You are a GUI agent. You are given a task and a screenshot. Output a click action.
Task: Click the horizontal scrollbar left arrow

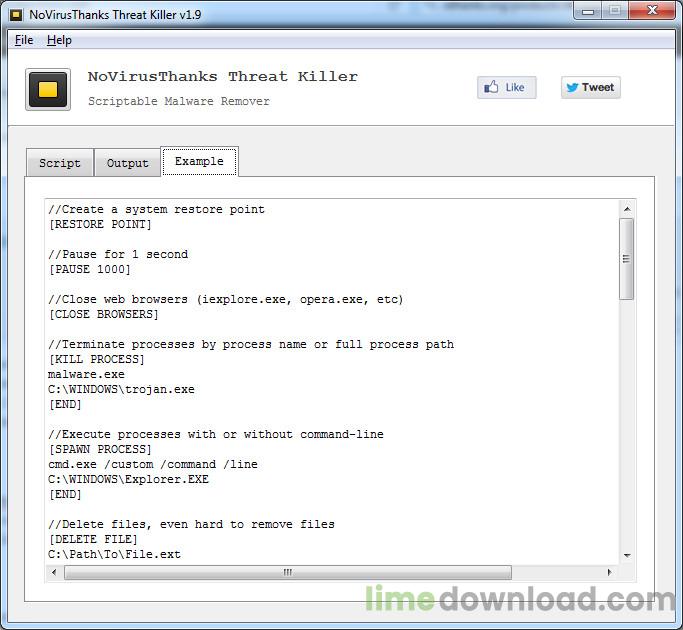click(55, 573)
